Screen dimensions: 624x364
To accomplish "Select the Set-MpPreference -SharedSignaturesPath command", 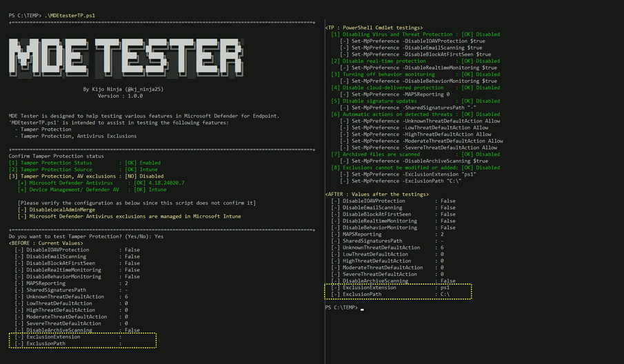I will (407, 108).
